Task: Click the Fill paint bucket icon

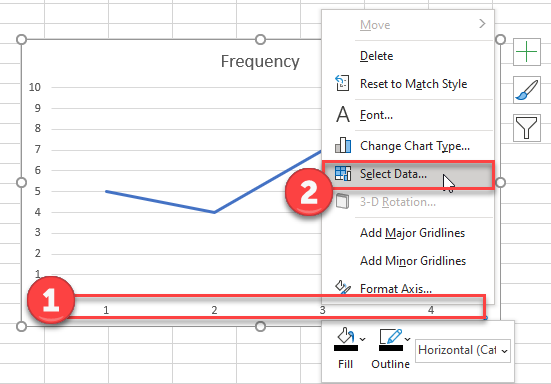Action: point(345,336)
